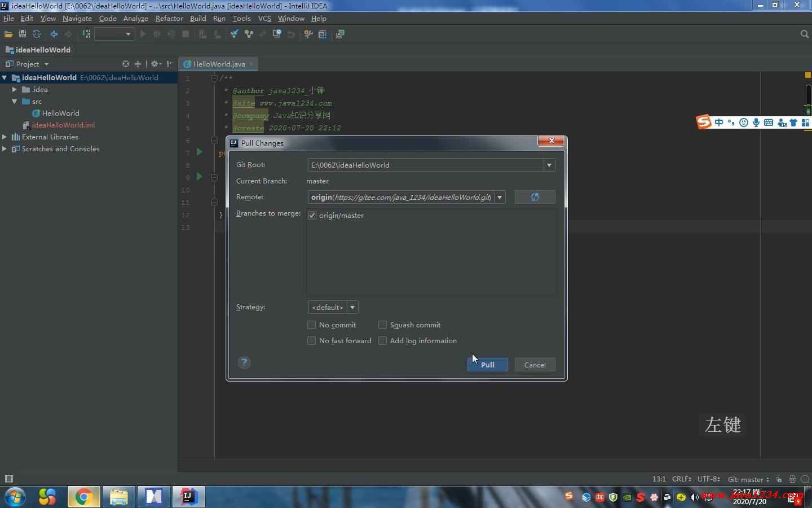
Task: Click the yellow inspection indicator on editor stripe
Action: tap(807, 75)
